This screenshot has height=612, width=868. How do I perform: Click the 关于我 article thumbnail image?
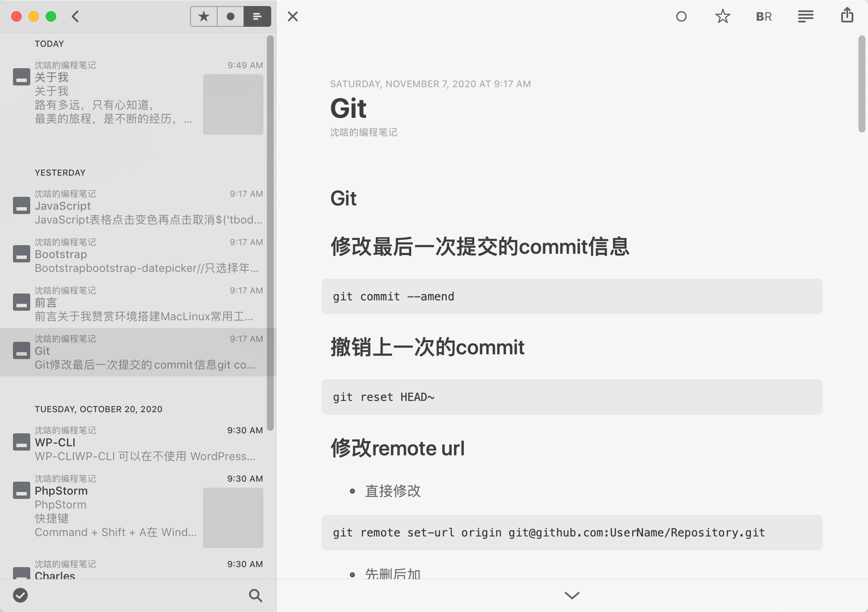coord(233,104)
